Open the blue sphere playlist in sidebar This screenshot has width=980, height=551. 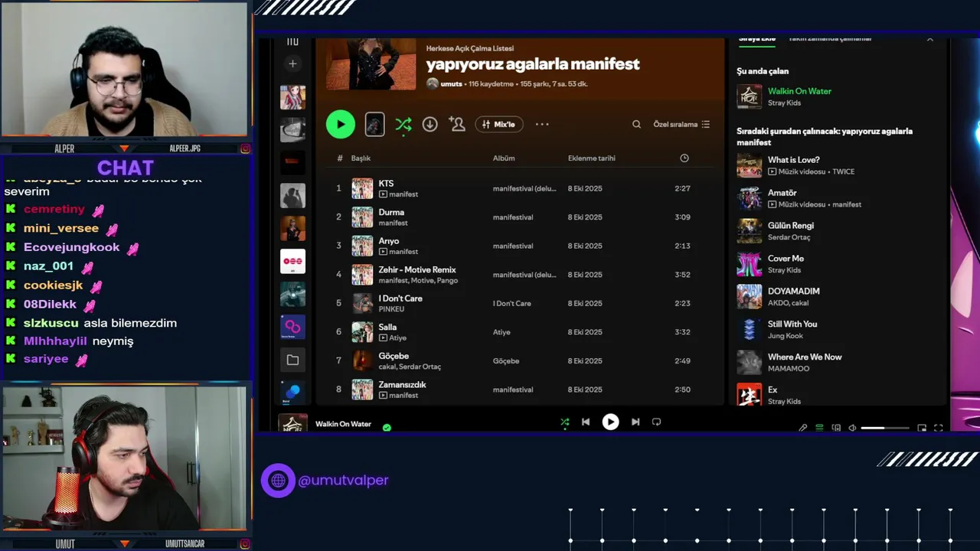(x=292, y=391)
